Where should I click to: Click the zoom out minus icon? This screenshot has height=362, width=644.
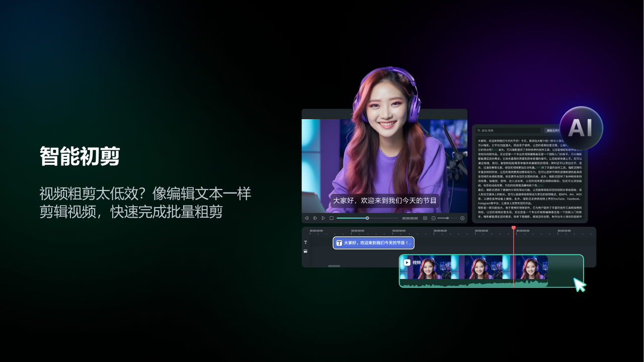(434, 218)
